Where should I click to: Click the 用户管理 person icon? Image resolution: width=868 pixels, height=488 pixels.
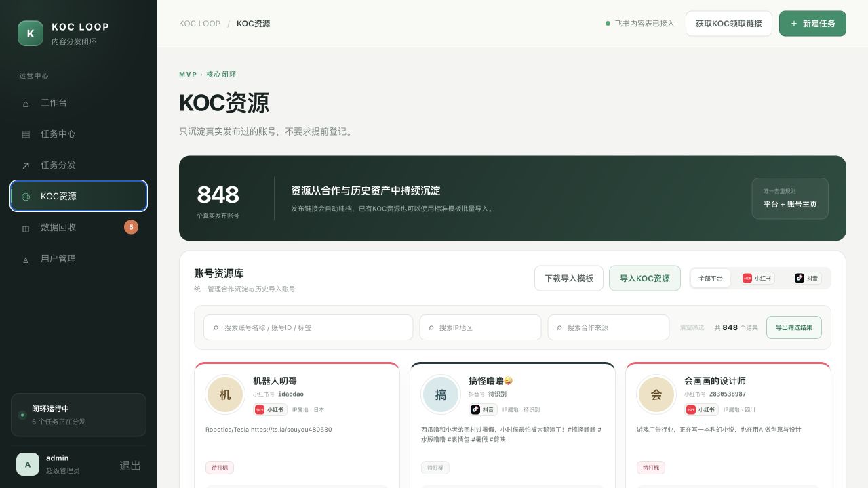(26, 259)
